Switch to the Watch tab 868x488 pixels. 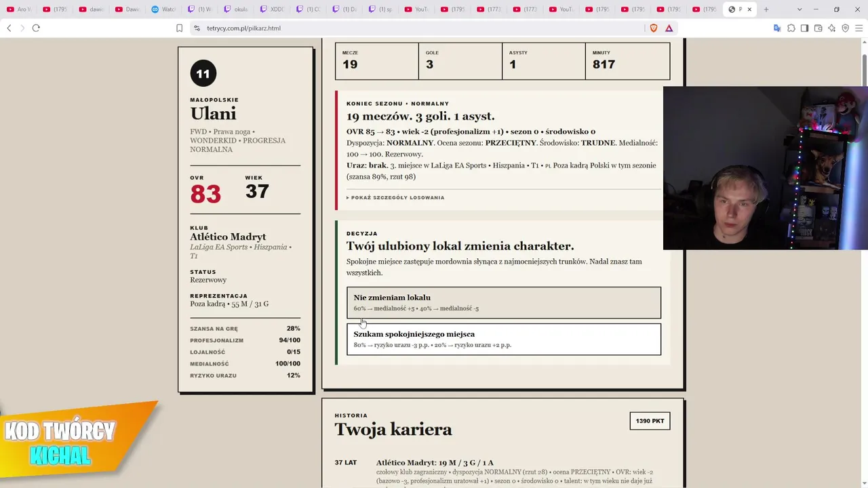[x=164, y=9]
